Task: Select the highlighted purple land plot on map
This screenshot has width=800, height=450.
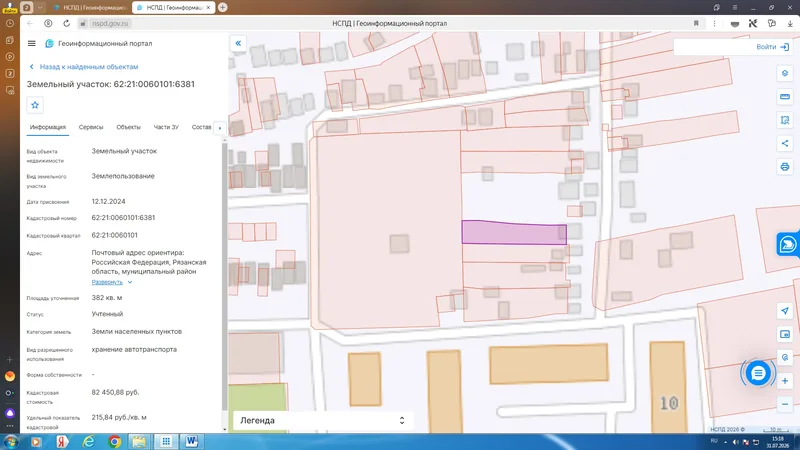Action: point(514,233)
